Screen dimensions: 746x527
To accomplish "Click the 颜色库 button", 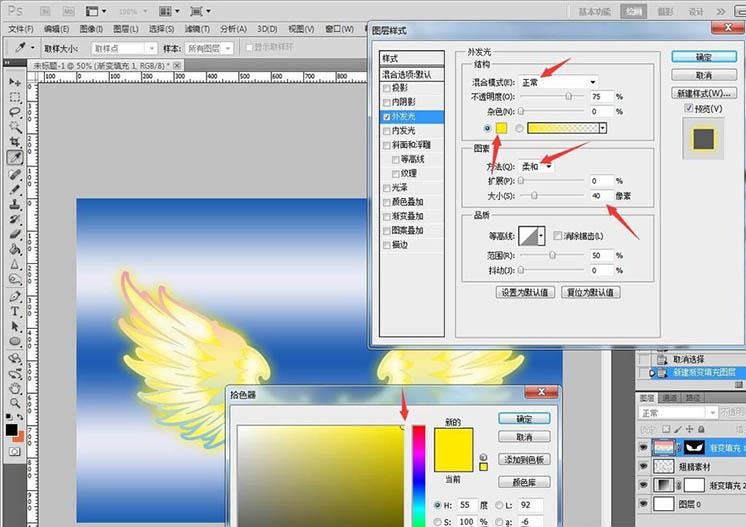I will (524, 482).
